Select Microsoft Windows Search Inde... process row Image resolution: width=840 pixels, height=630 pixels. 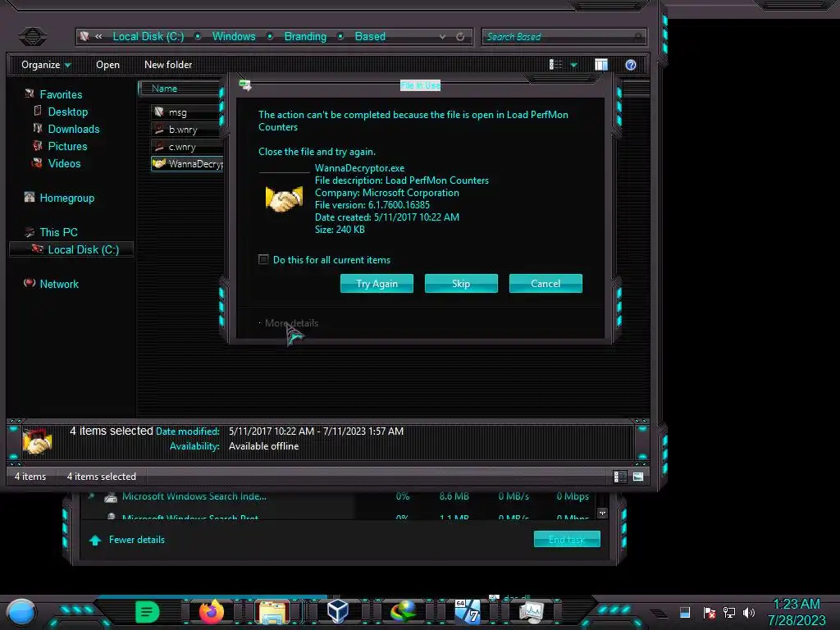(340, 496)
